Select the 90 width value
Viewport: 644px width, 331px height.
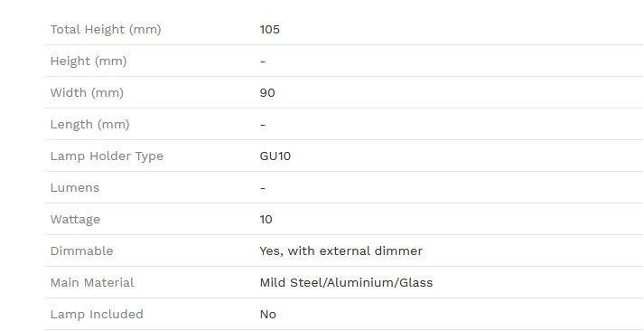pyautogui.click(x=267, y=93)
